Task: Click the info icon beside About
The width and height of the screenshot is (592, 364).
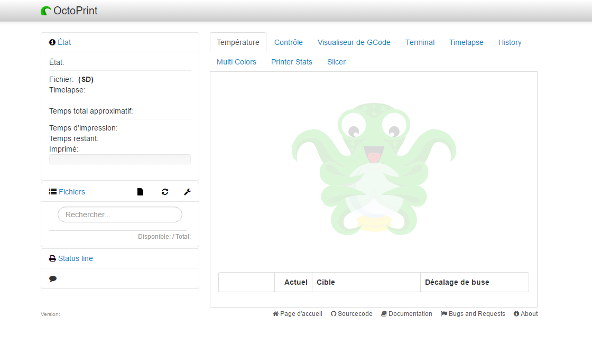Action: [x=516, y=314]
